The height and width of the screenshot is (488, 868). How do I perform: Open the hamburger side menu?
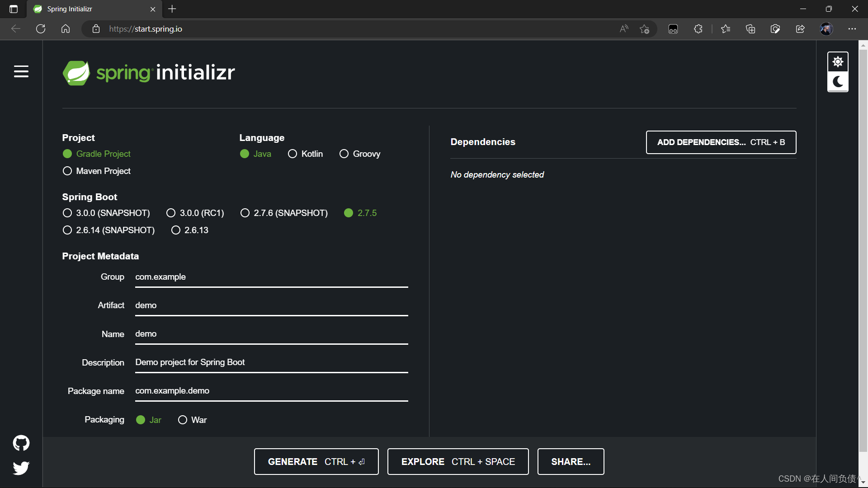[x=21, y=71]
